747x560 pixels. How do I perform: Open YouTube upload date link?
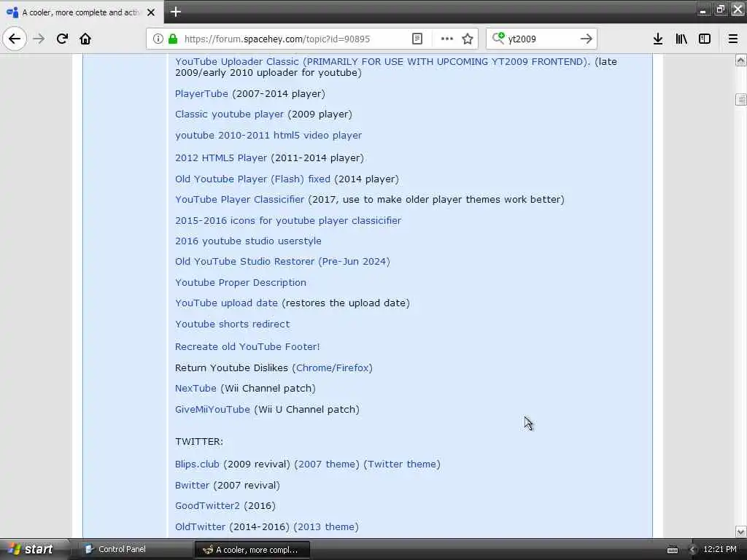(226, 303)
